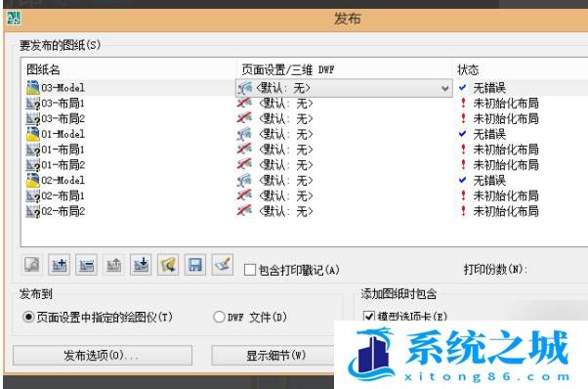Click the 状态 column header
The width and height of the screenshot is (588, 389).
468,69
